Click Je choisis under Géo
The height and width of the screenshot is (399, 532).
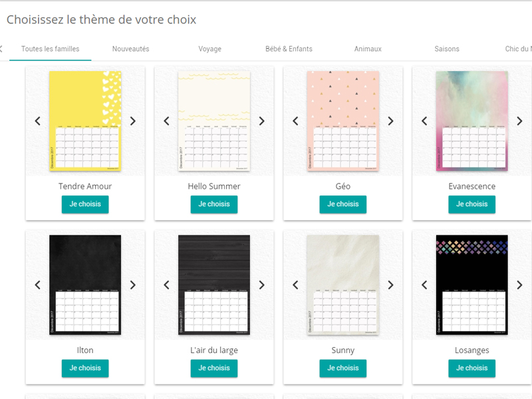tap(343, 204)
